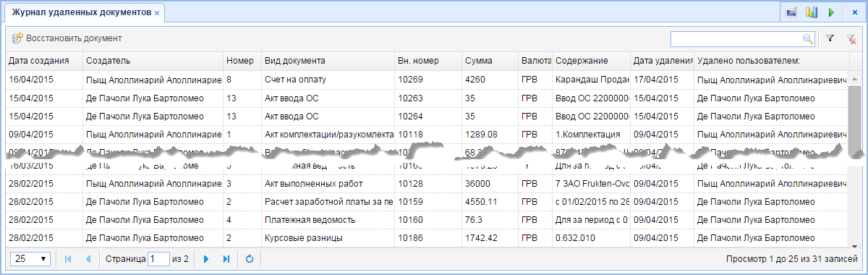Click the green play arrow icon
The width and height of the screenshot is (868, 275).
click(832, 13)
